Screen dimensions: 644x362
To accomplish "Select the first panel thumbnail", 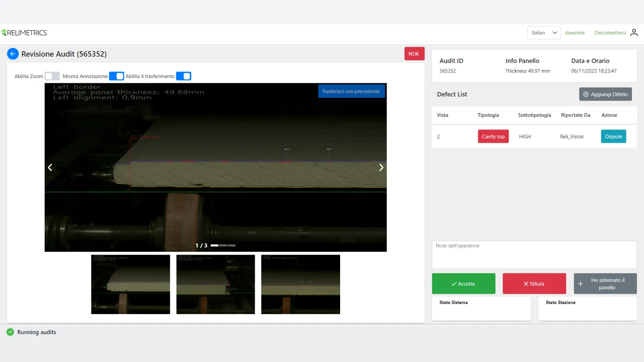I will click(130, 284).
